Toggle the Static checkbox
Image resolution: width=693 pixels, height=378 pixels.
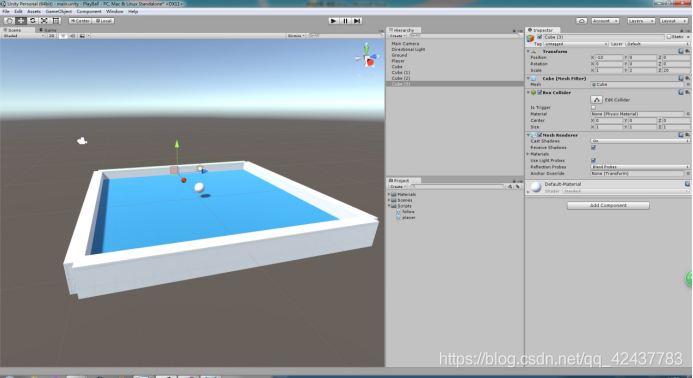[669, 37]
